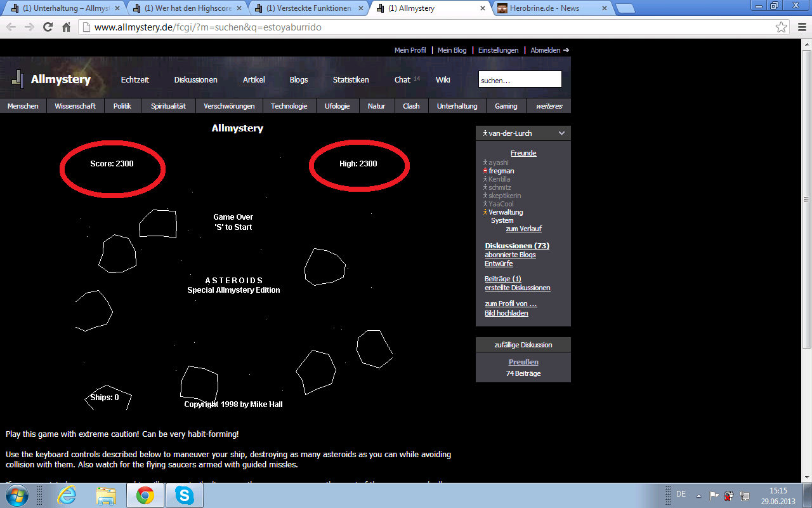Select the Menschen category
The image size is (812, 508).
click(23, 106)
